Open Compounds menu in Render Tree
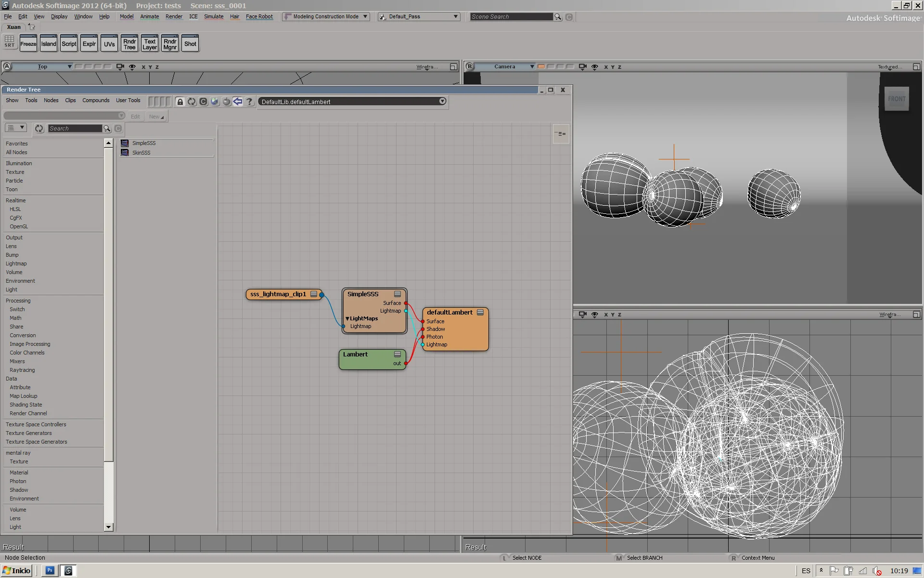The image size is (924, 578). click(x=96, y=101)
